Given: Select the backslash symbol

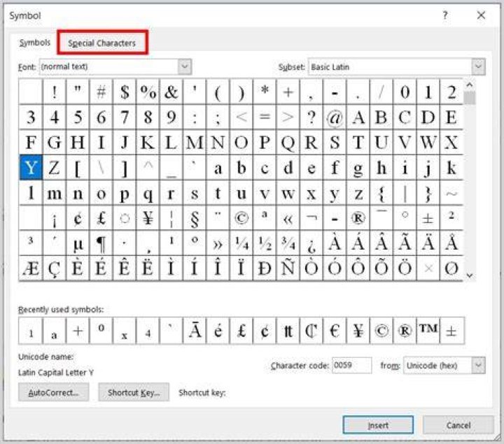Looking at the screenshot, I should 101,167.
